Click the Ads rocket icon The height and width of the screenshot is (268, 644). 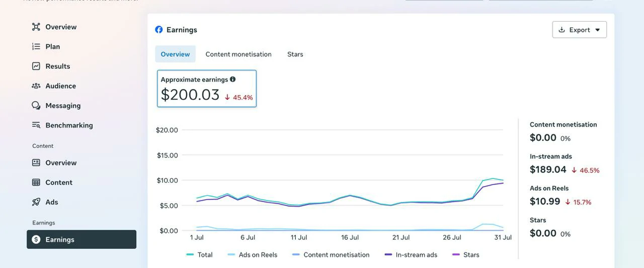click(36, 202)
